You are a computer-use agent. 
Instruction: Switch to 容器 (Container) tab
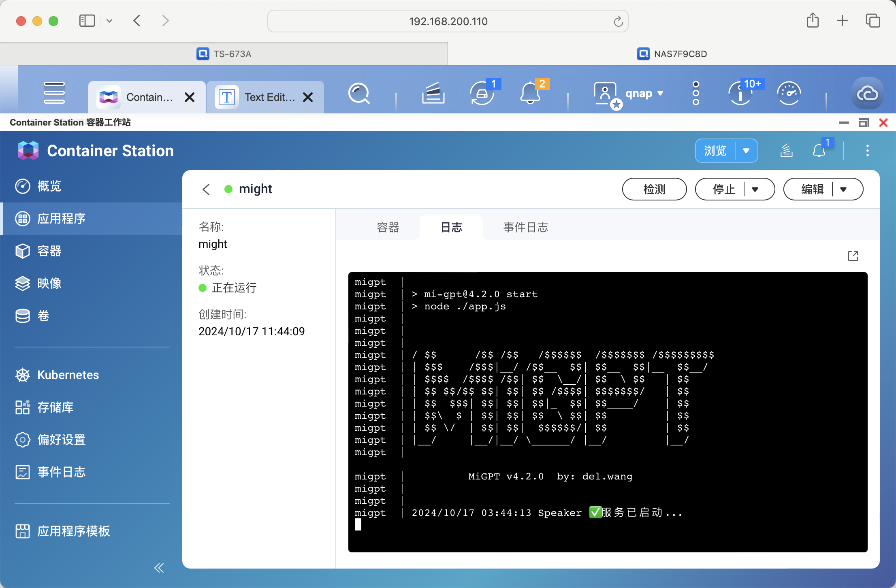tap(387, 228)
